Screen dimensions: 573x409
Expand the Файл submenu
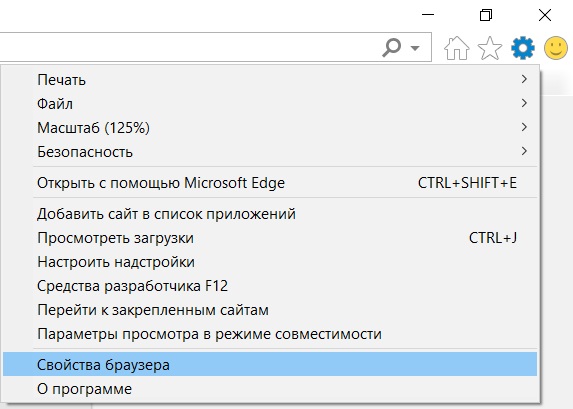pos(270,103)
